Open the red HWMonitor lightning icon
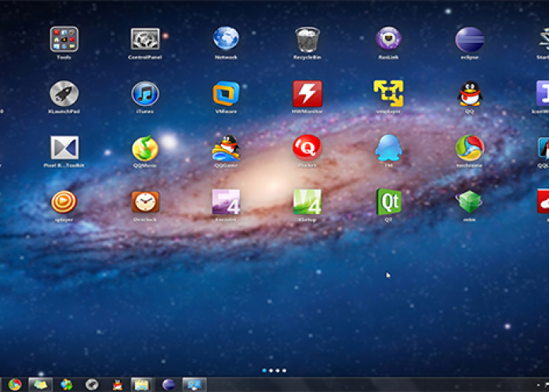Image resolution: width=549 pixels, height=392 pixels. tap(307, 93)
